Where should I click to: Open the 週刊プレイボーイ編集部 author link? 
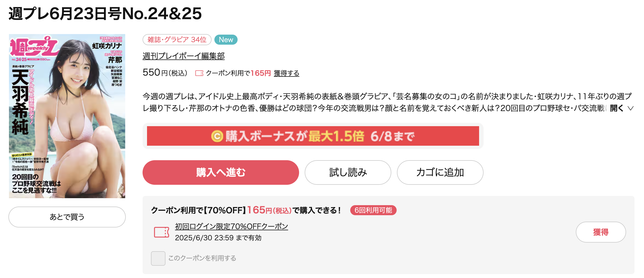click(x=184, y=56)
